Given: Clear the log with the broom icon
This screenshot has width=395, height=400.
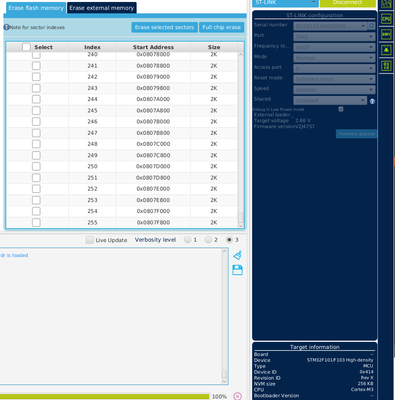Looking at the screenshot, I should pyautogui.click(x=237, y=255).
